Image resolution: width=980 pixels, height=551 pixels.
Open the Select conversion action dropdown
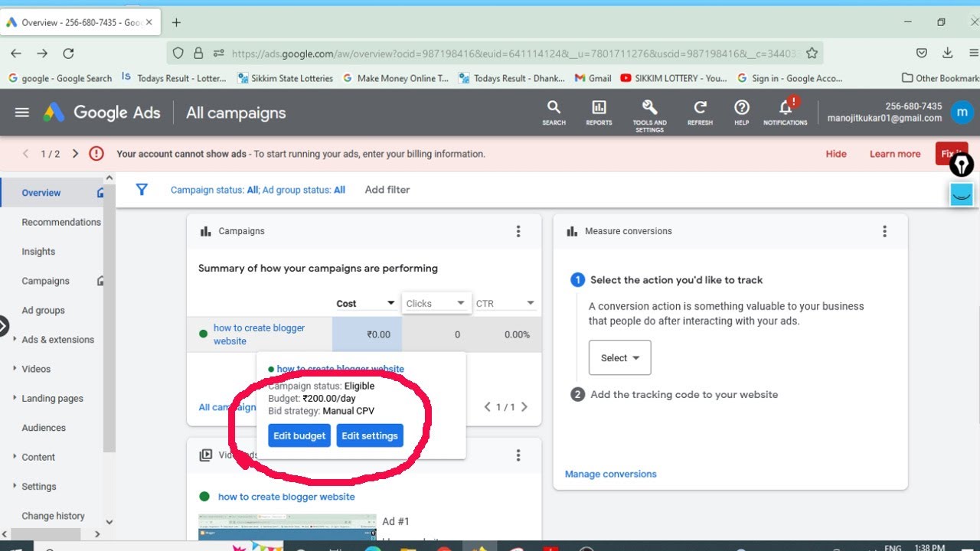click(619, 357)
